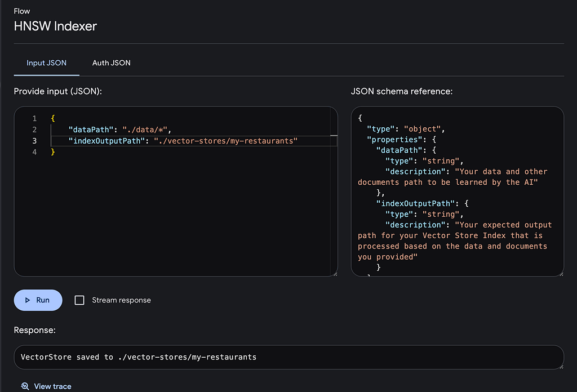The image size is (577, 392).
Task: Click inside the JSON schema reference panel
Action: click(456, 191)
